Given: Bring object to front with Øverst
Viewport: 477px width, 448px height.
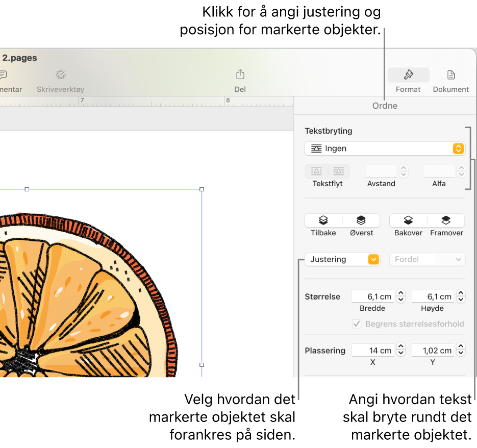Looking at the screenshot, I should (x=361, y=220).
